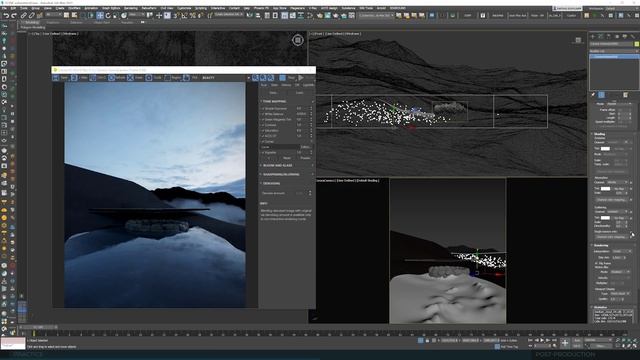Click the object color swatch beside the name
The image size is (640, 360).
[636, 44]
